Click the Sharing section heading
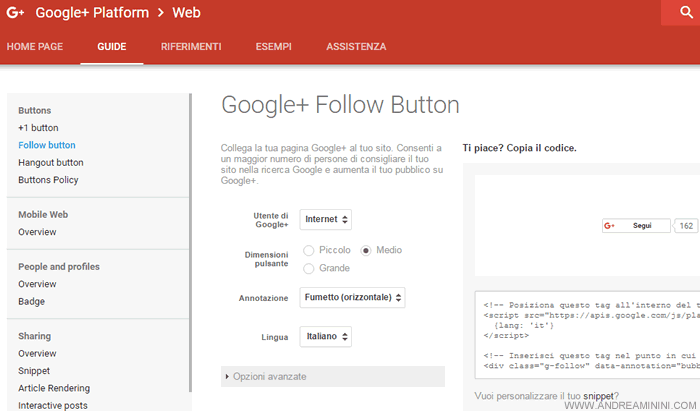700x411 pixels. click(34, 336)
